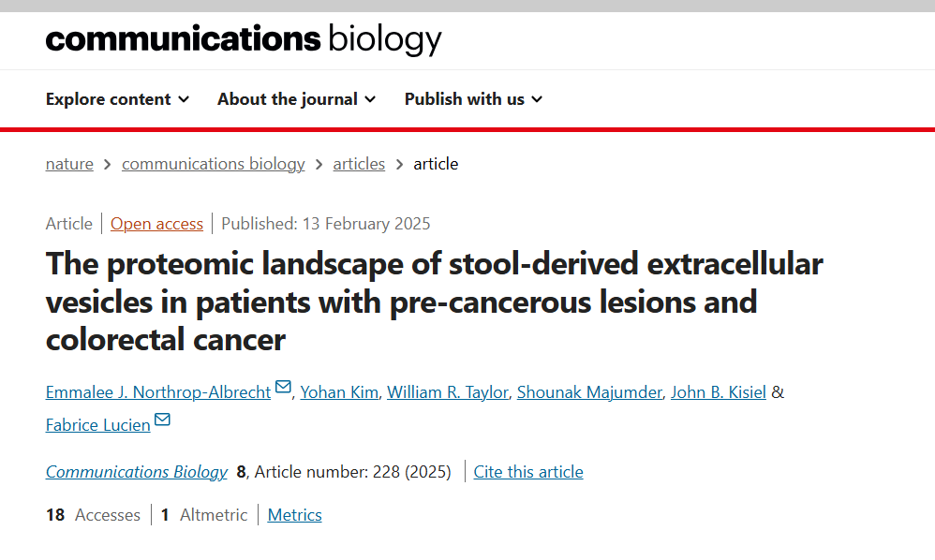Click the email icon next to Fabrice Lucien

click(x=162, y=420)
